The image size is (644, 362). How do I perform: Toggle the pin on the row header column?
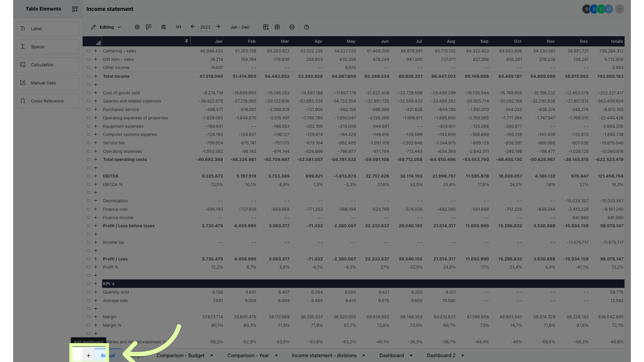(x=186, y=41)
